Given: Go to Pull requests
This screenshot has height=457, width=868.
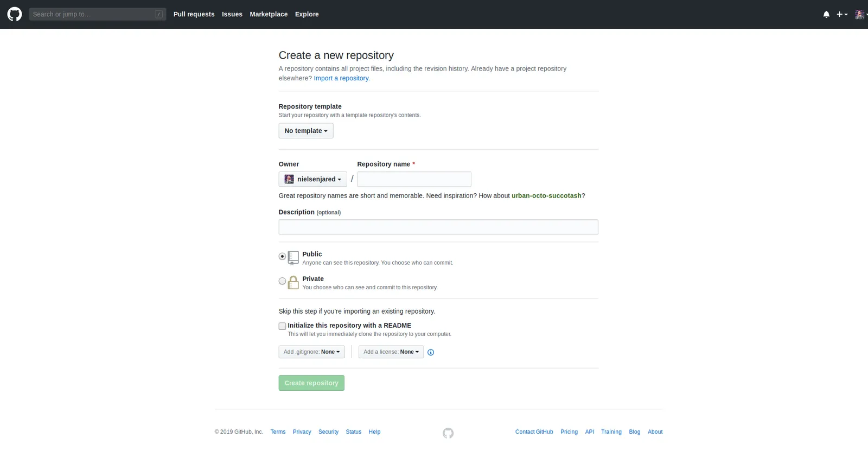Looking at the screenshot, I should click(194, 14).
